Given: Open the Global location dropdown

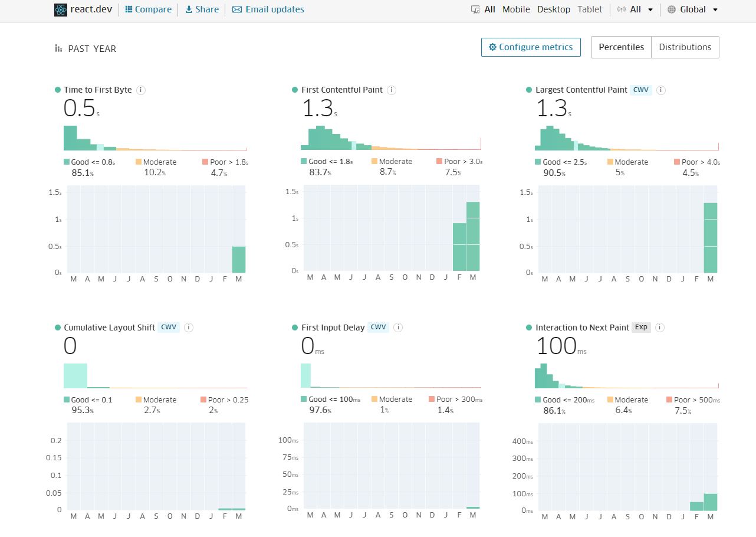Looking at the screenshot, I should pyautogui.click(x=692, y=9).
